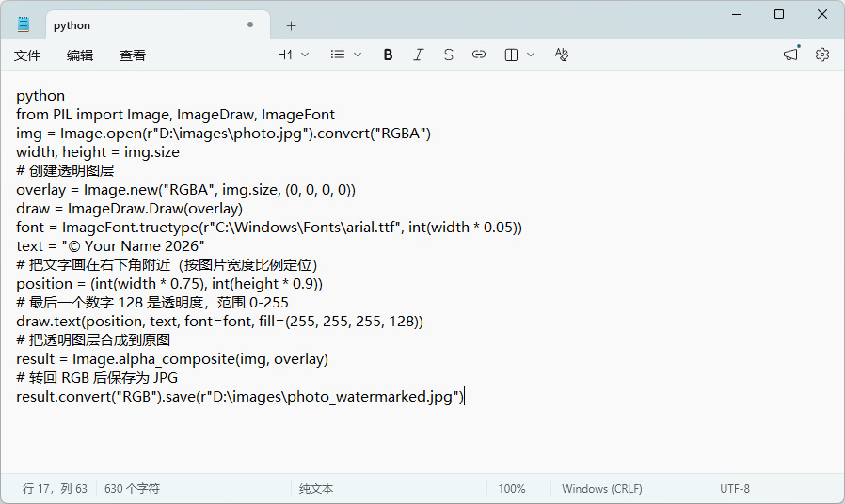Insert a table with the table icon

[511, 55]
